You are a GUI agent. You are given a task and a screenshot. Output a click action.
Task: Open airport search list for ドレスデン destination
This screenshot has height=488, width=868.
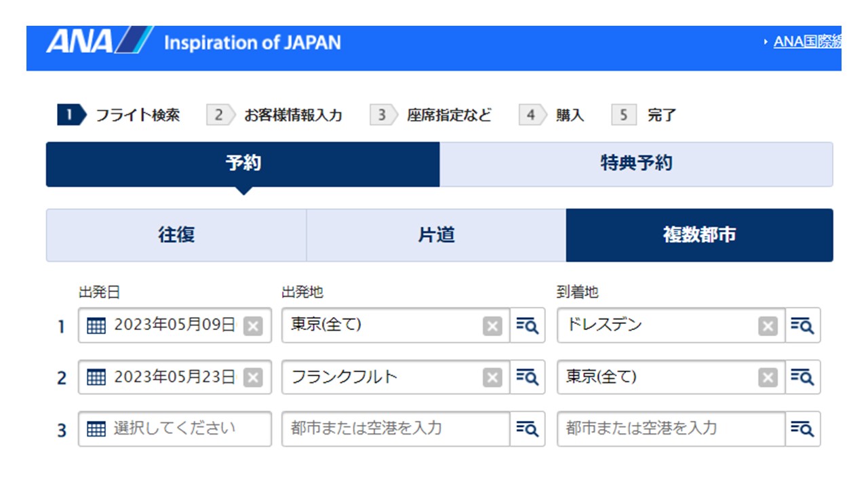[803, 326]
